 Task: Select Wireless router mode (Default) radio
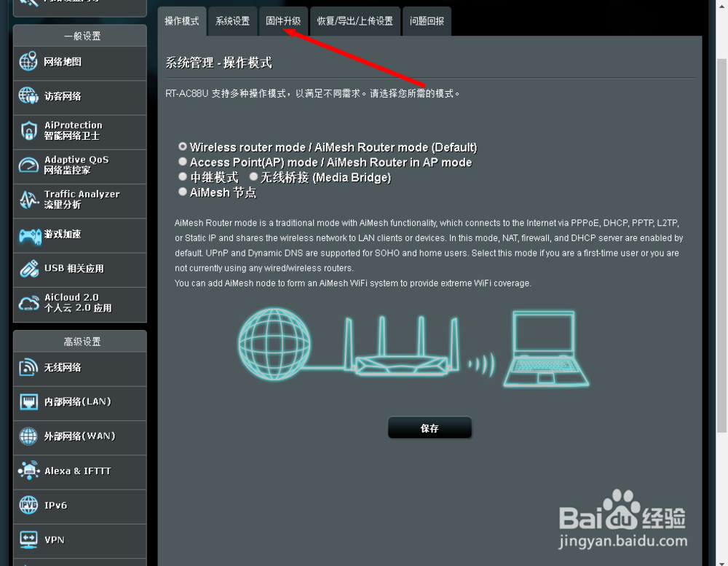(x=183, y=146)
